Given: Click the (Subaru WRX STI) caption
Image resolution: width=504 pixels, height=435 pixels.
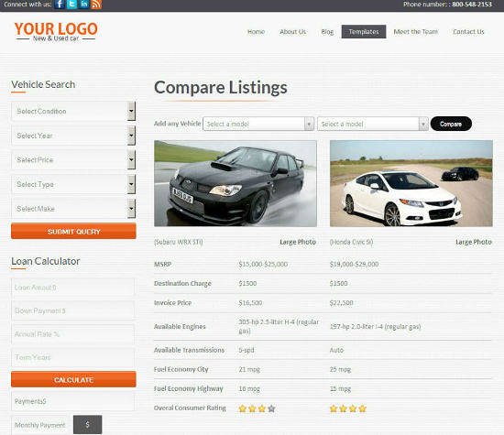Looking at the screenshot, I should pyautogui.click(x=179, y=242).
